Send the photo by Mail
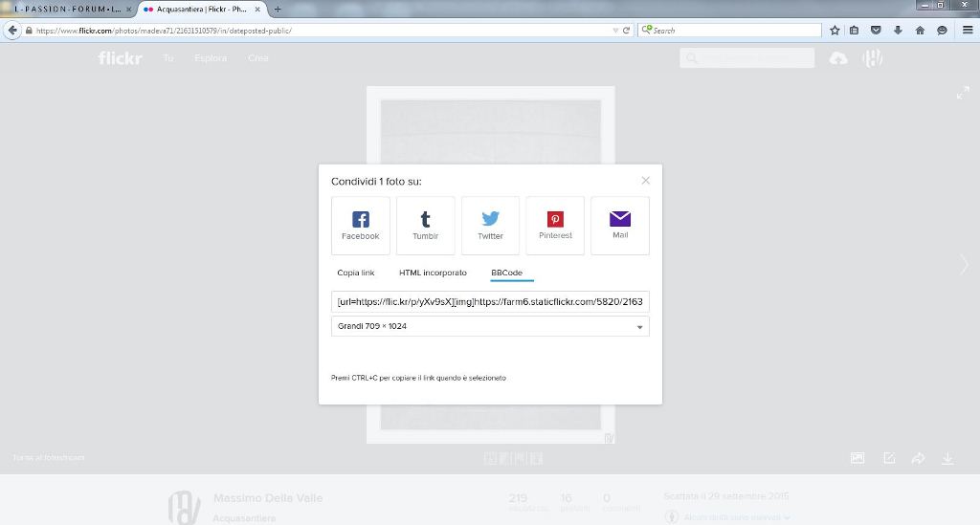 click(620, 226)
